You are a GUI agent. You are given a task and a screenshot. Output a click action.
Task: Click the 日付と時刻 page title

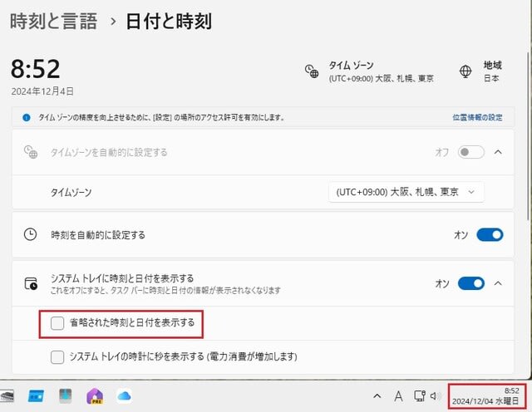click(x=169, y=21)
